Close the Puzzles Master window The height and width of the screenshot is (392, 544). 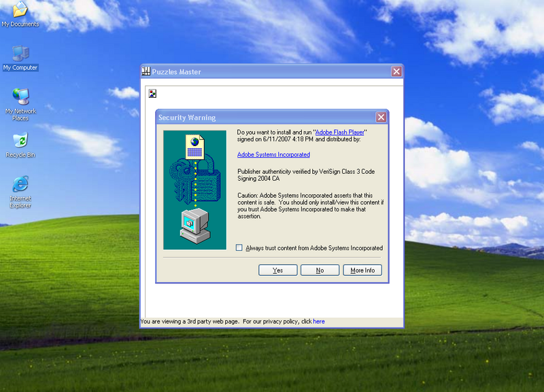[396, 71]
